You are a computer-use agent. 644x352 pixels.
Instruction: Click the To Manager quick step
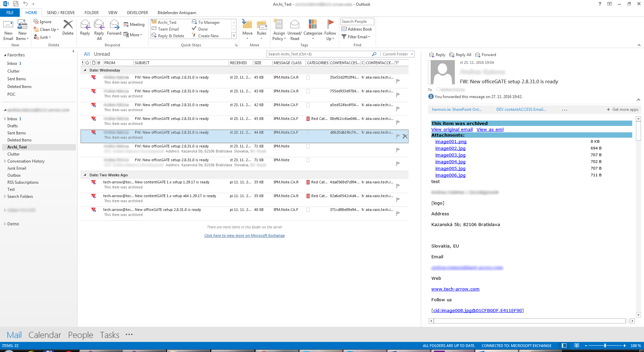click(x=206, y=23)
